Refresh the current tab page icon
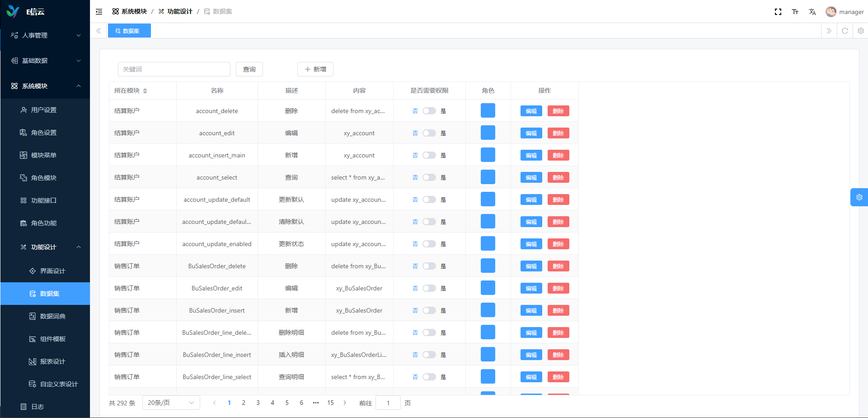The height and width of the screenshot is (418, 868). pyautogui.click(x=845, y=31)
